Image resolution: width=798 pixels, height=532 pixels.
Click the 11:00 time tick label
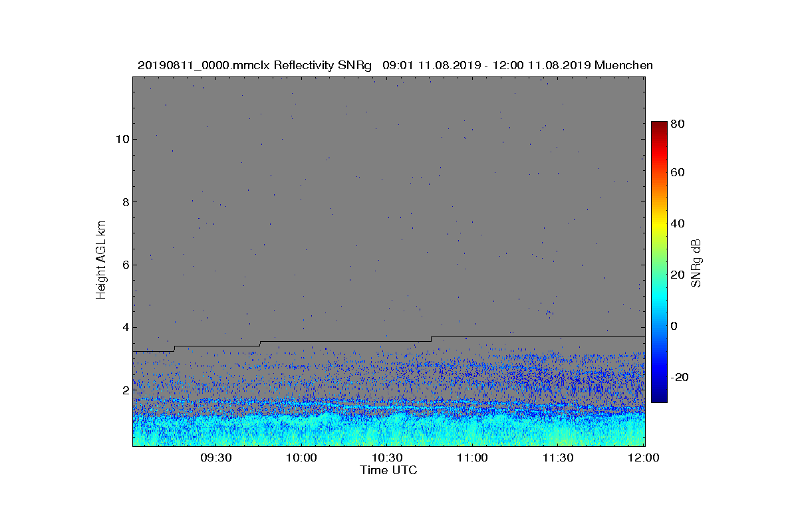coord(473,458)
